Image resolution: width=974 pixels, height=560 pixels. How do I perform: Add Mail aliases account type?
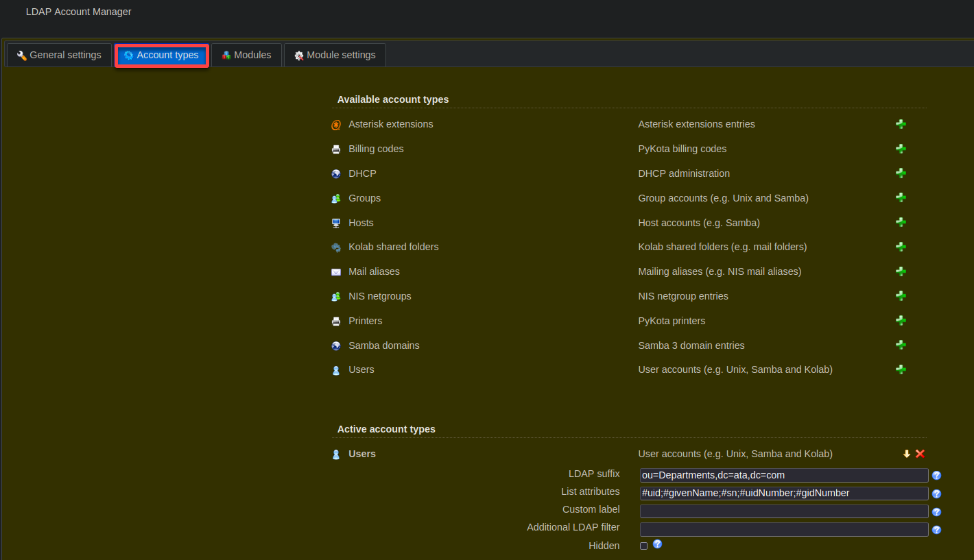click(x=901, y=271)
